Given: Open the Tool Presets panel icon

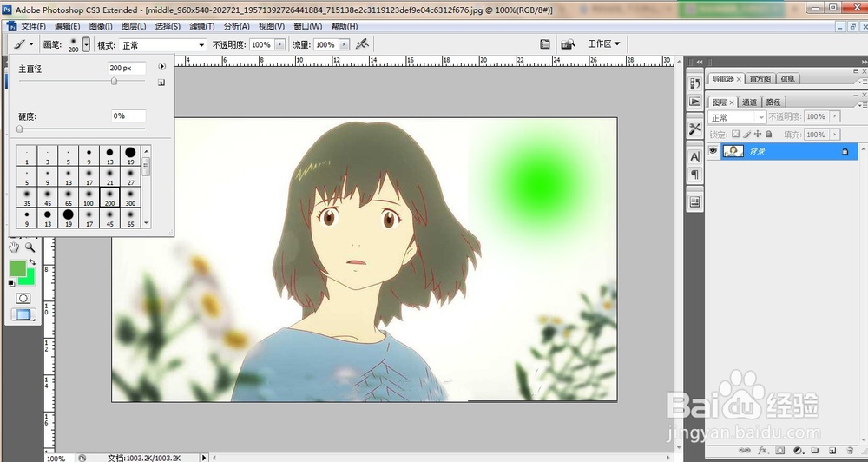Looking at the screenshot, I should 694,129.
